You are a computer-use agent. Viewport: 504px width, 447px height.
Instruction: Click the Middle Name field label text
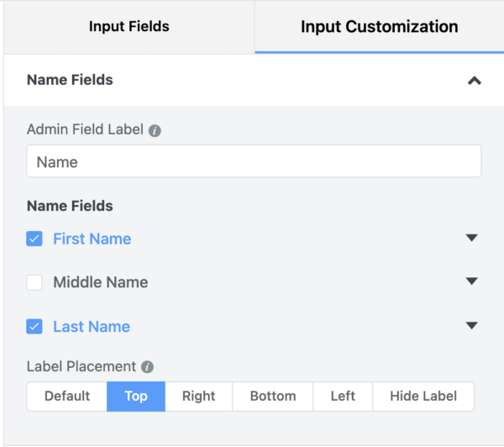pyautogui.click(x=100, y=282)
